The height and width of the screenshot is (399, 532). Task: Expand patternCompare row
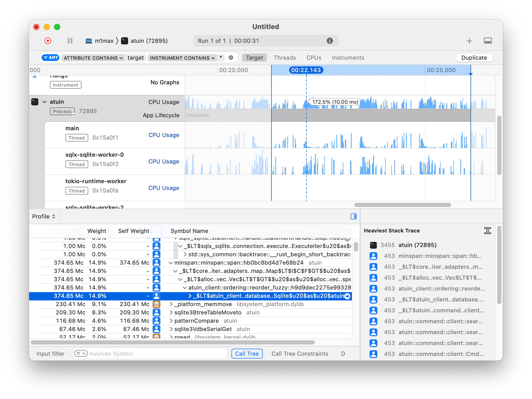coord(171,321)
